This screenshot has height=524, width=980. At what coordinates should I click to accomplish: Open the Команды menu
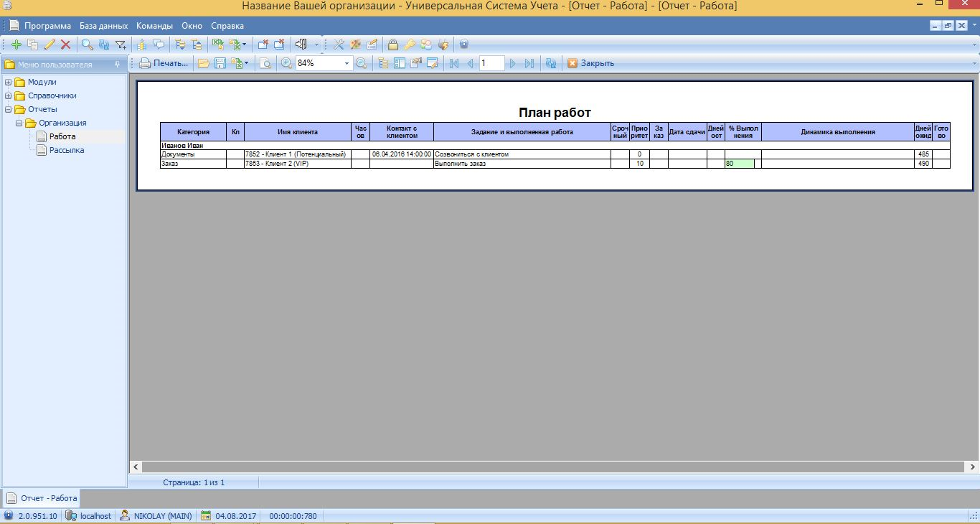click(x=154, y=26)
